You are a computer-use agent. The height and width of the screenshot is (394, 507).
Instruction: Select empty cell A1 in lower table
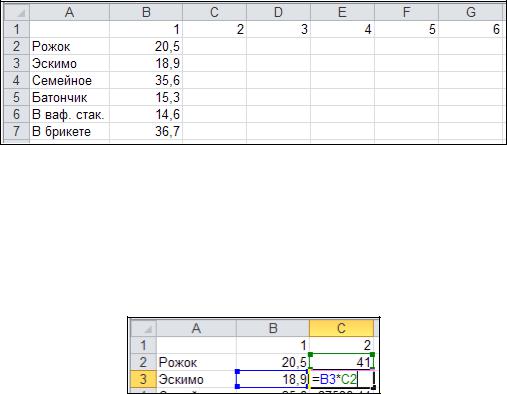(196, 345)
